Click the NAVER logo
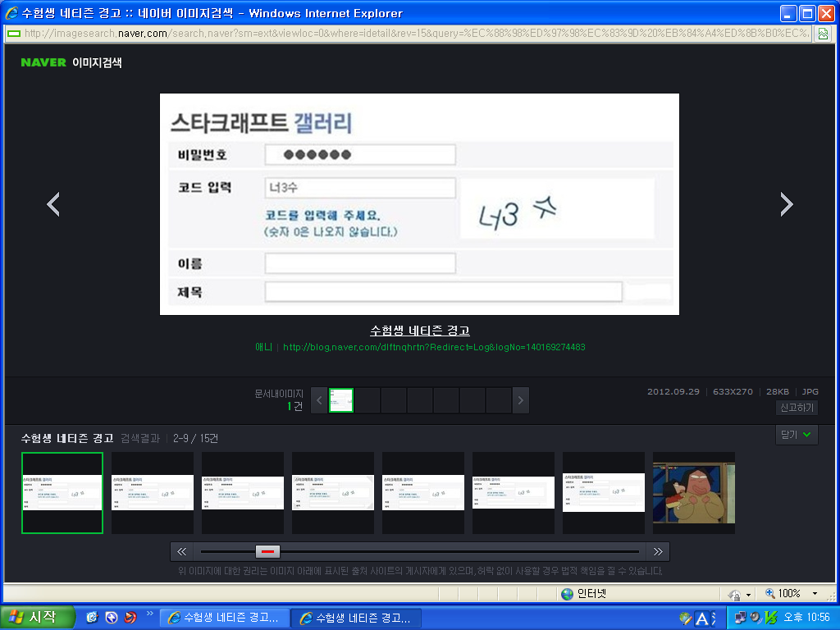 tap(43, 62)
